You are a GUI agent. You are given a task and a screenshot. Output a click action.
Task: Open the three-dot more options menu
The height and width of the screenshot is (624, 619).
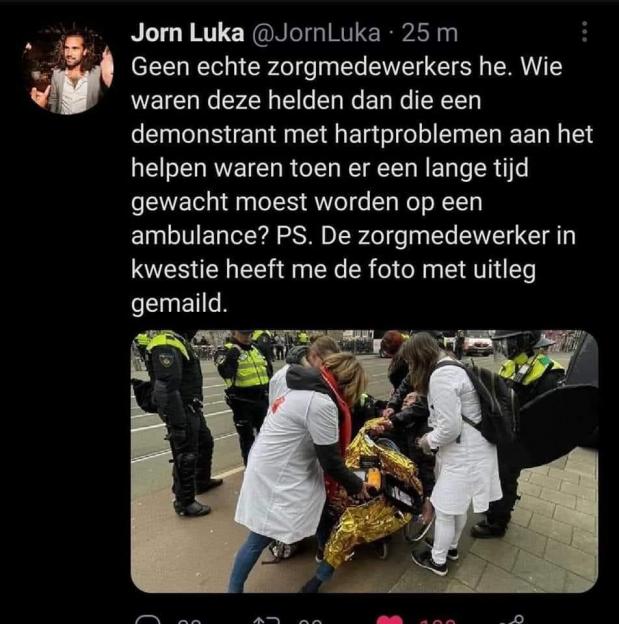tap(584, 32)
